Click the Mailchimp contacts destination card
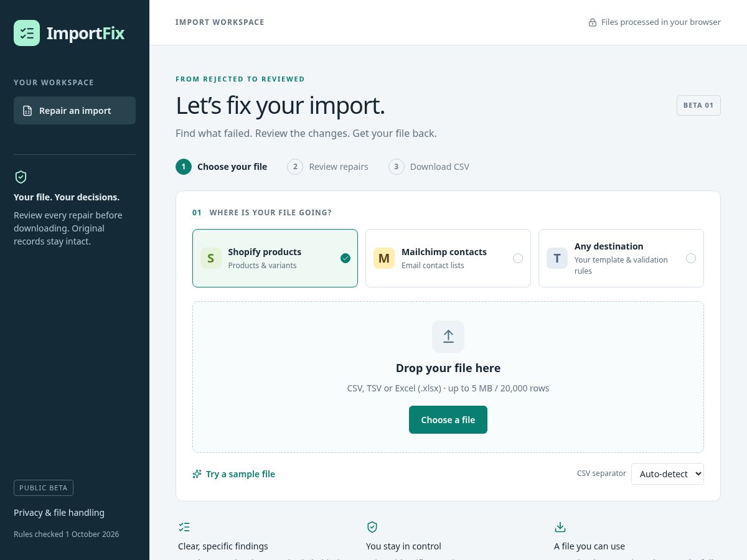The height and width of the screenshot is (560, 747). (448, 258)
